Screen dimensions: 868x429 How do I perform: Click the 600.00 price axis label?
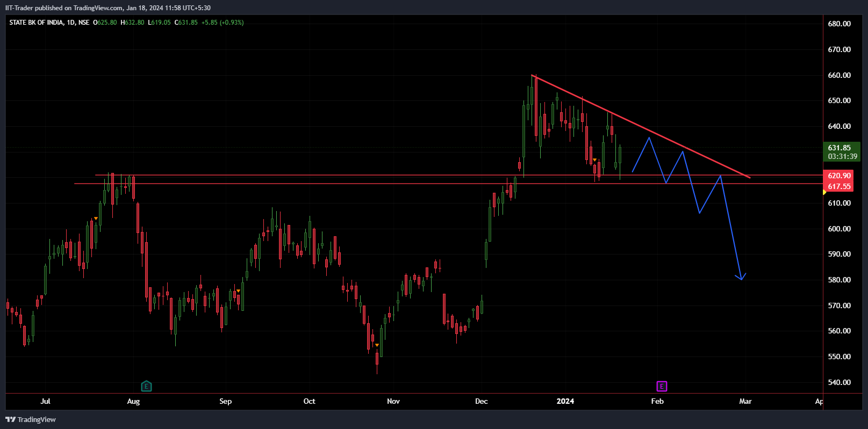(x=839, y=229)
